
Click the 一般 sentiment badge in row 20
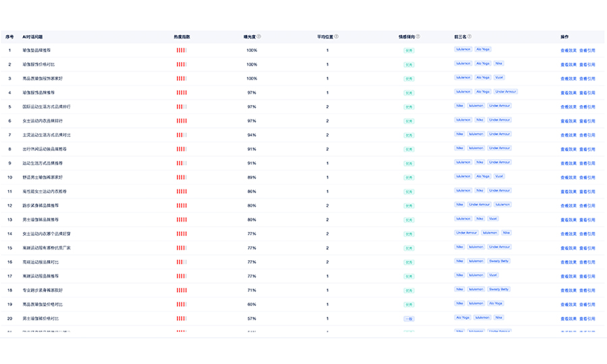[409, 318]
